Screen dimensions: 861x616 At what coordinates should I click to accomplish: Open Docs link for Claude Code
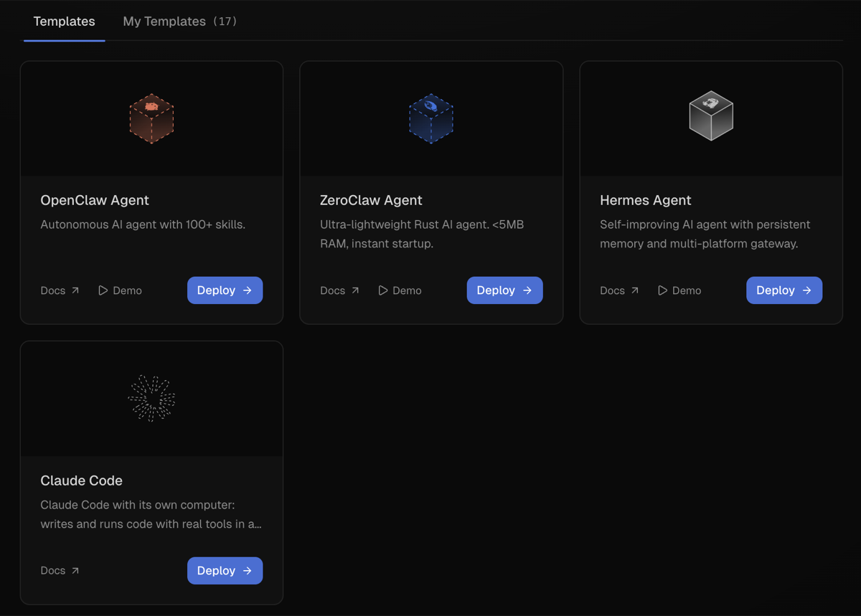(x=60, y=571)
